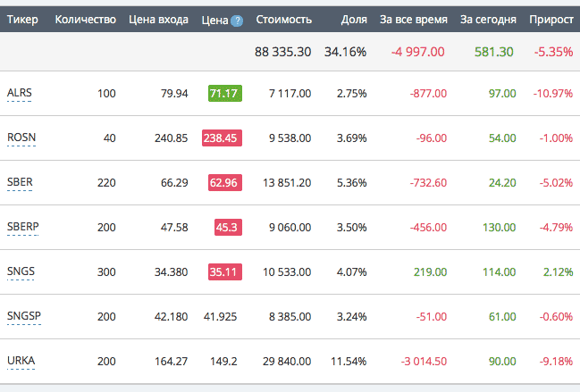This screenshot has width=580, height=392.
Task: Click SBERP today gain 130.00
Action: click(x=500, y=227)
